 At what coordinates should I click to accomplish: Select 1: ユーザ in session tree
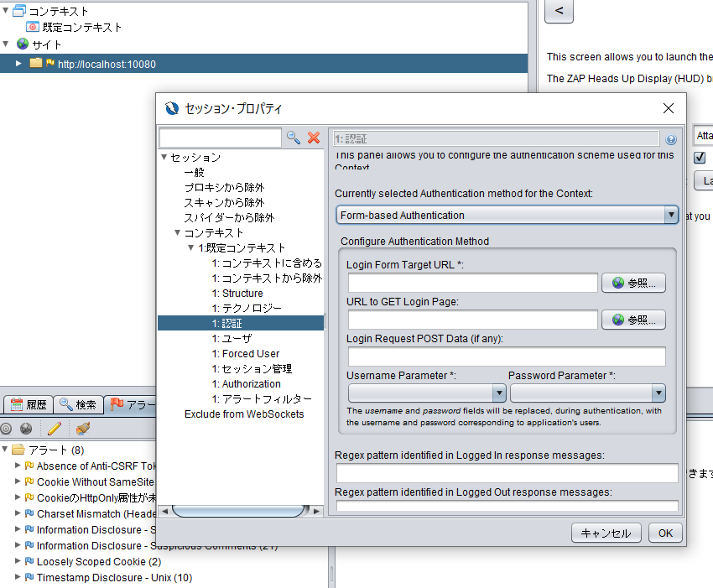[232, 338]
